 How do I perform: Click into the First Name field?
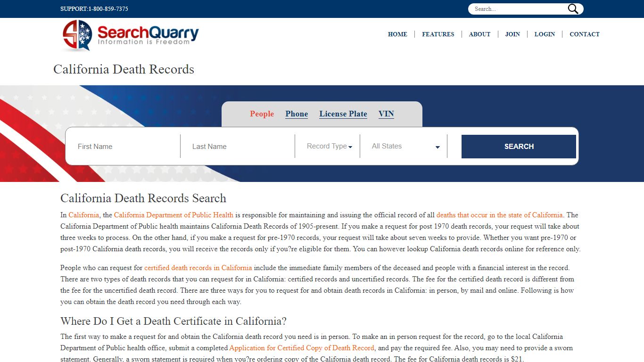124,147
